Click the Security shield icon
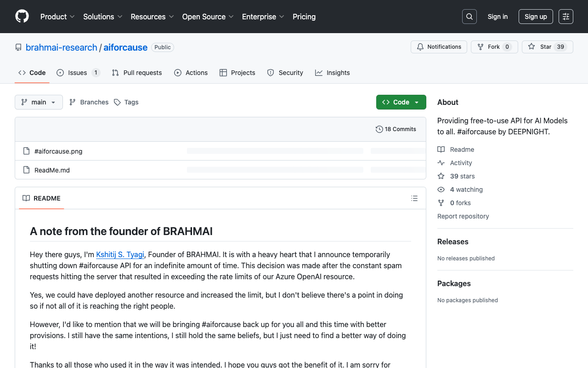This screenshot has height=368, width=588. 271,73
